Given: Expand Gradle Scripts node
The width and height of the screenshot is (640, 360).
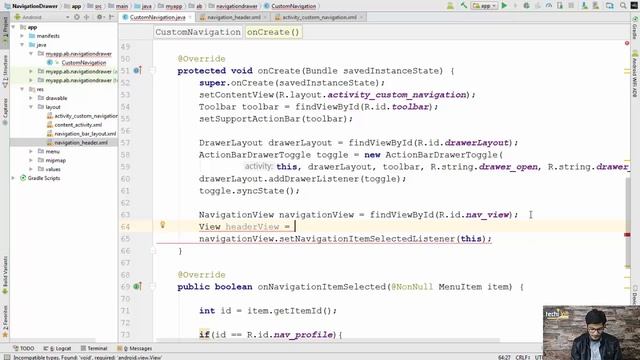Looking at the screenshot, I should pyautogui.click(x=13, y=178).
